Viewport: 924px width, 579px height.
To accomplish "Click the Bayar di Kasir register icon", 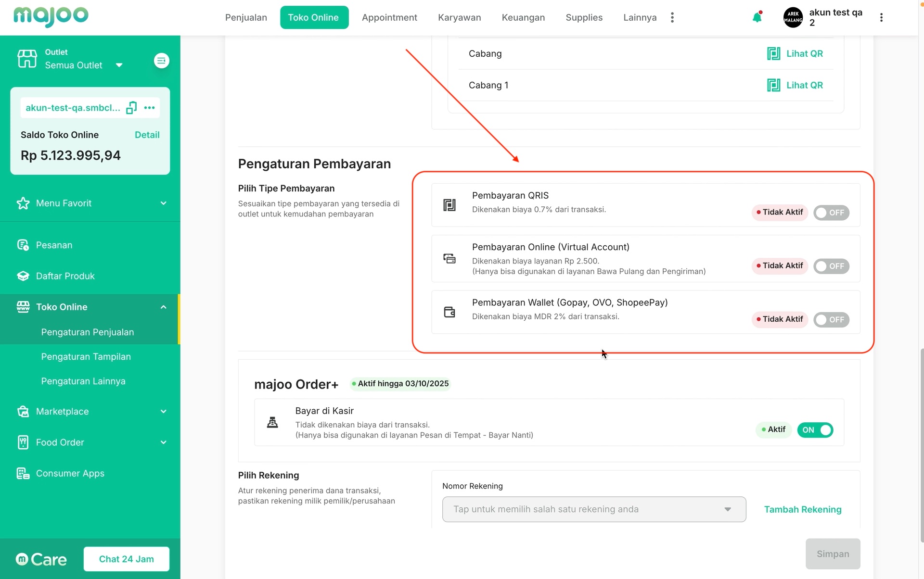I will pyautogui.click(x=272, y=422).
